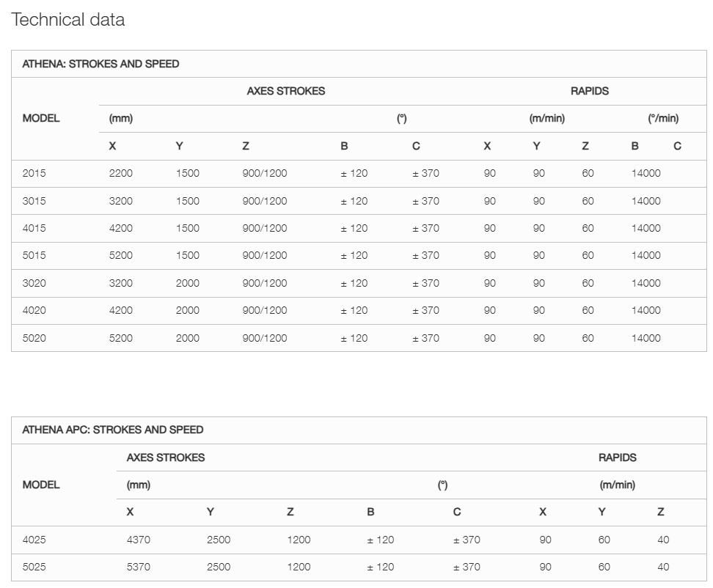713x588 pixels.
Task: Click Y rapid value 60 in the 5025 row
Action: point(604,567)
